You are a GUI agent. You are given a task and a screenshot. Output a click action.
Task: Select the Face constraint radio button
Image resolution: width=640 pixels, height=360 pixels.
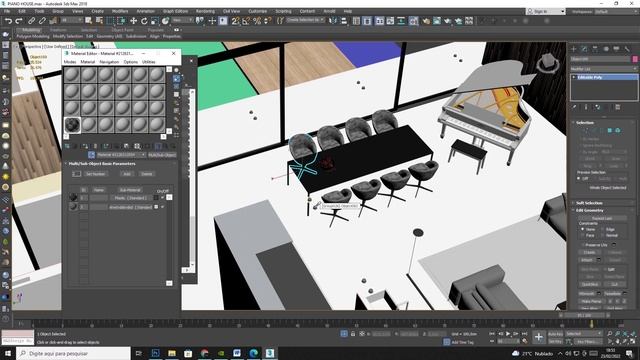[582, 236]
